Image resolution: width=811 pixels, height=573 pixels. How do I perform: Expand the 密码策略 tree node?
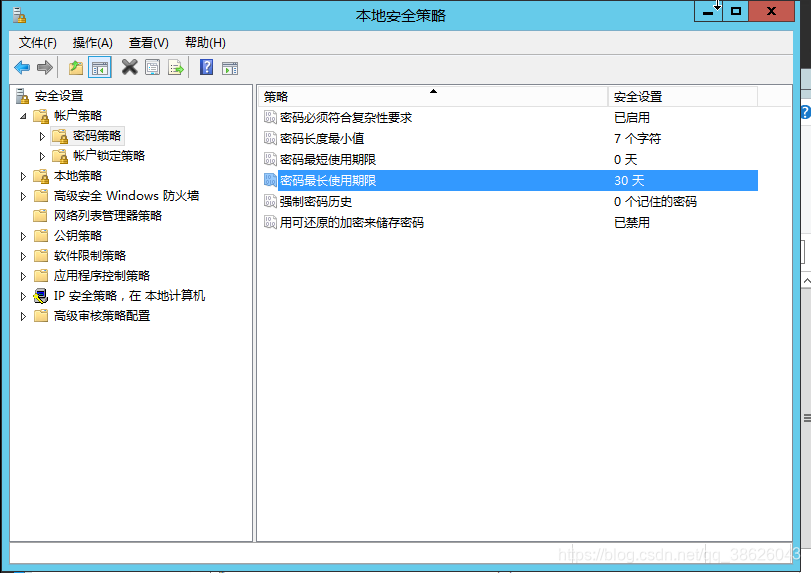click(42, 137)
